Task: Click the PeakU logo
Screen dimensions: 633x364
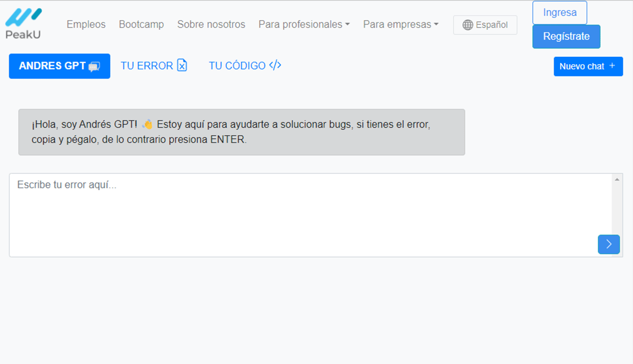Action: point(24,24)
